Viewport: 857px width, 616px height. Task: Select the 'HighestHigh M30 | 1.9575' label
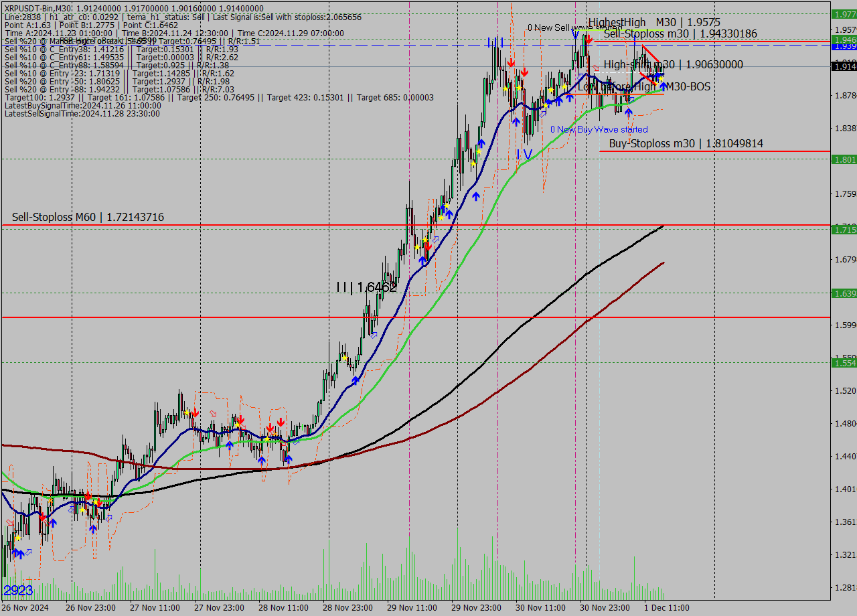[x=654, y=23]
